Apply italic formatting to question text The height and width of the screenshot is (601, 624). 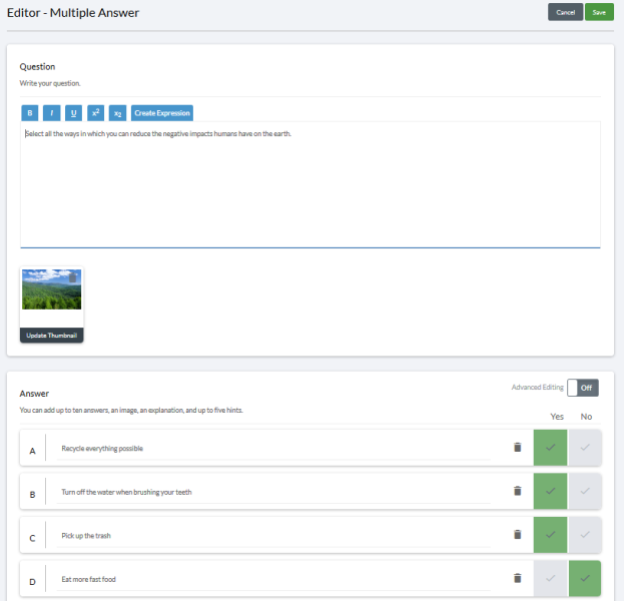click(x=52, y=113)
